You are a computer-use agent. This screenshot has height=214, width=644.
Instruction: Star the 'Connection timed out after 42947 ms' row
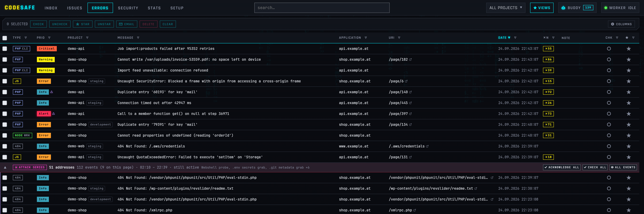(628, 103)
